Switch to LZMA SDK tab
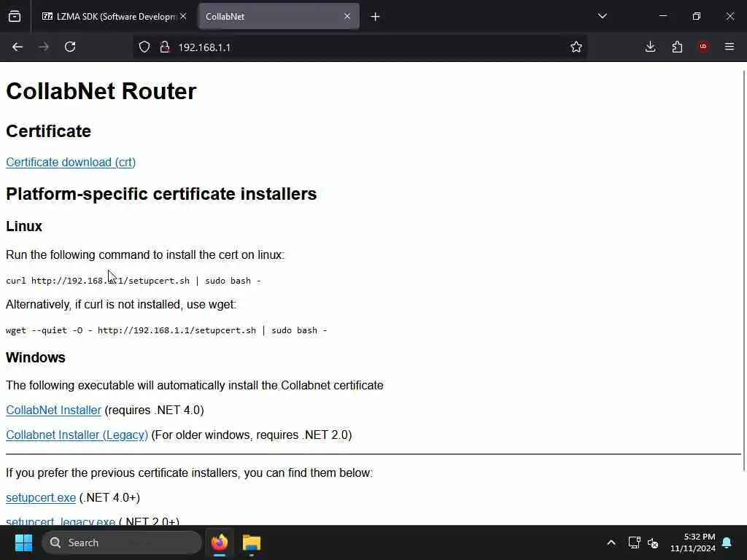Viewport: 747px width, 560px height. click(x=115, y=16)
